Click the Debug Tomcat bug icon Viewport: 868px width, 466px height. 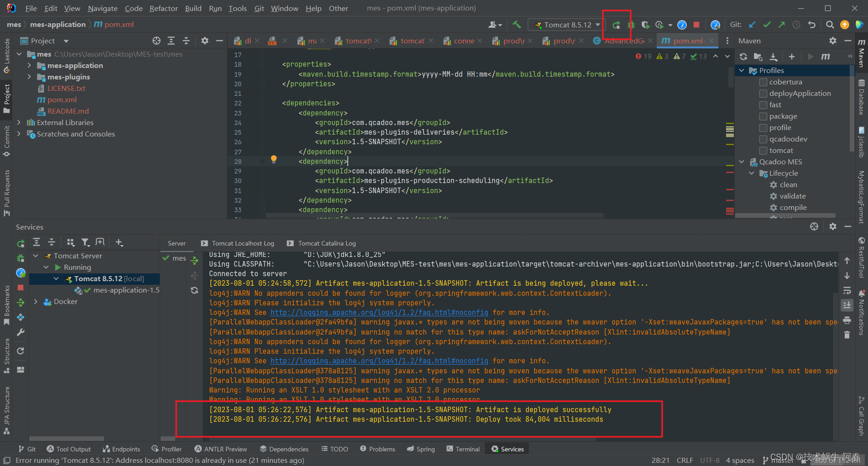tap(631, 25)
